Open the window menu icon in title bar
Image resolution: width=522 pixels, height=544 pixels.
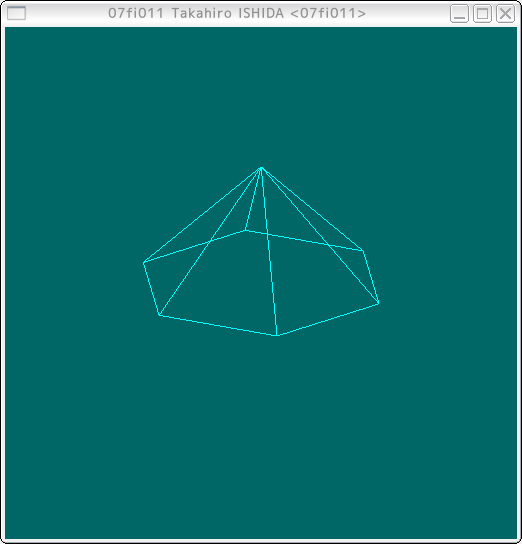(16, 13)
